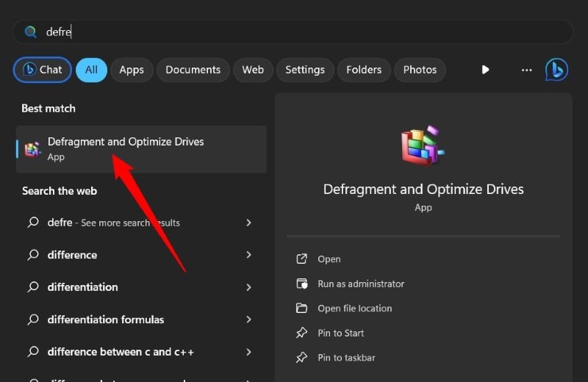Select 'difference between c and c++' suggestion

point(121,352)
